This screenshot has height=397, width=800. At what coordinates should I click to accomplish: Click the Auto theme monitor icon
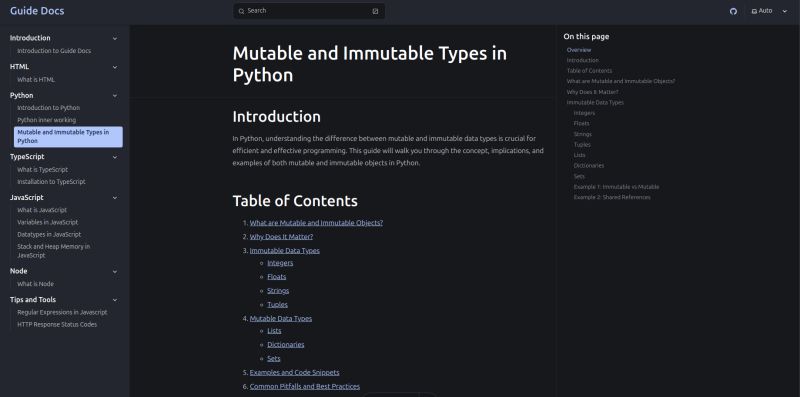(754, 11)
